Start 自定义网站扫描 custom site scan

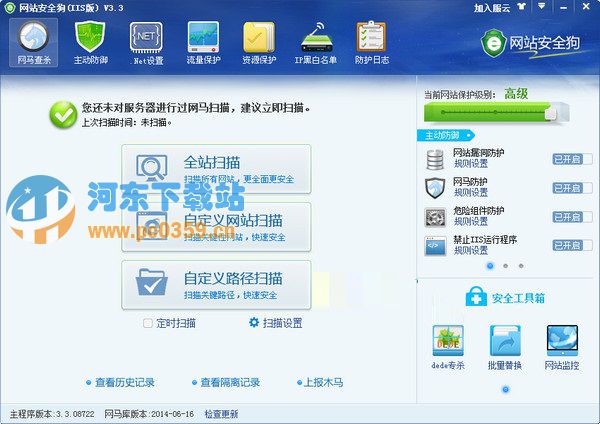coord(216,227)
